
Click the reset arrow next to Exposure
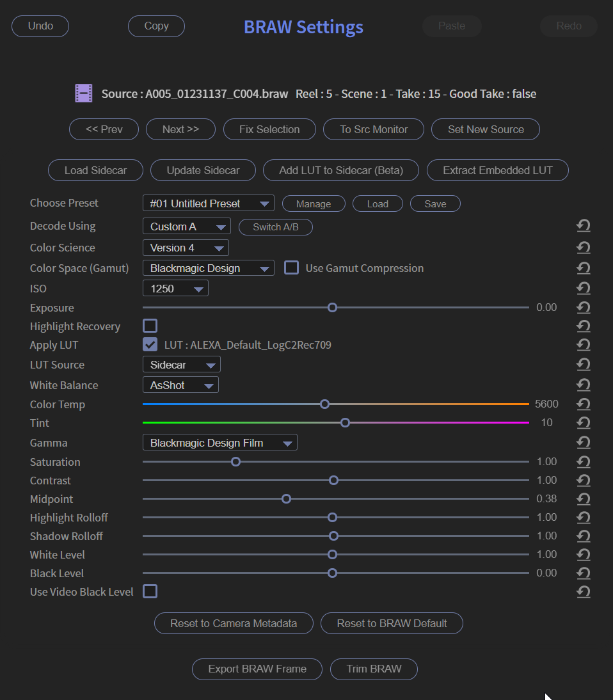(583, 307)
